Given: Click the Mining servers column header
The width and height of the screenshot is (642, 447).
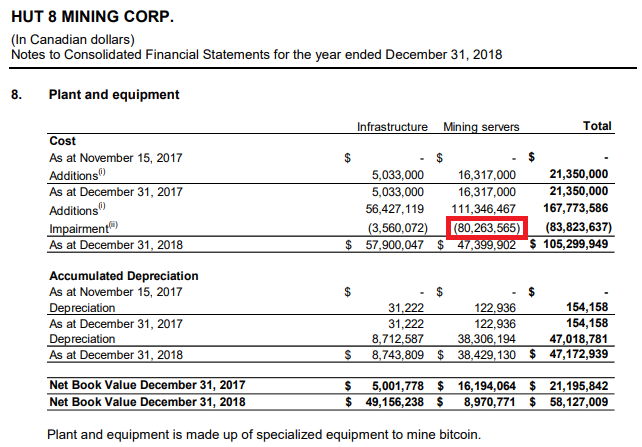Looking at the screenshot, I should (x=481, y=127).
